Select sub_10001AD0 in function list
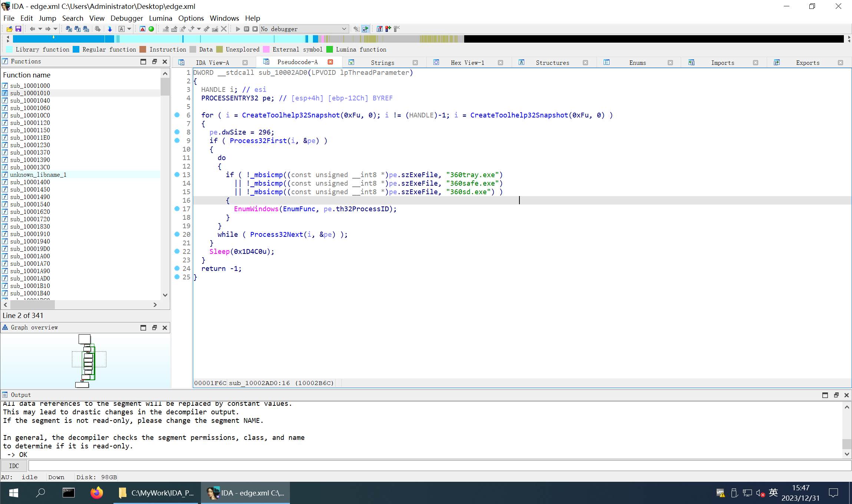The image size is (852, 504). click(30, 278)
